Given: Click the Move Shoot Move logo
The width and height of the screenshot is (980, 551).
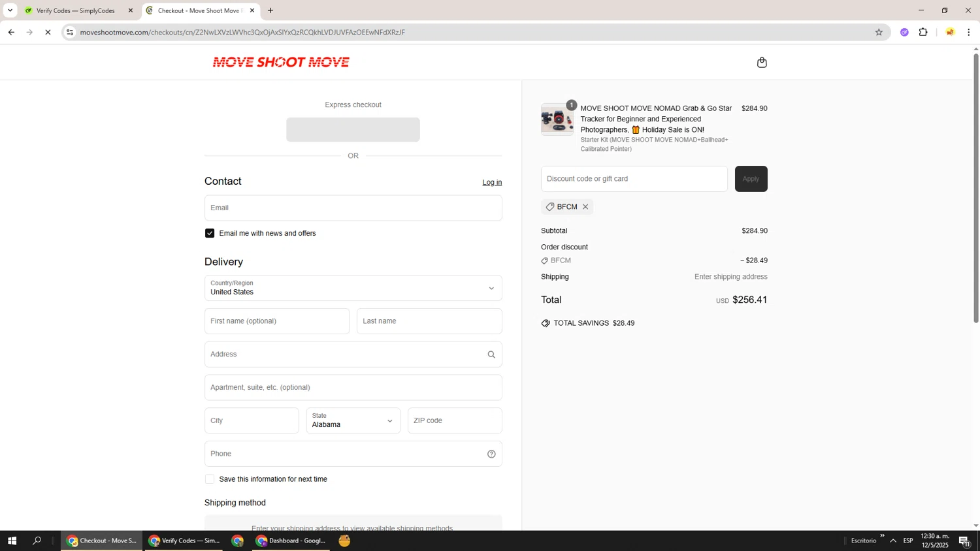Looking at the screenshot, I should pos(281,62).
